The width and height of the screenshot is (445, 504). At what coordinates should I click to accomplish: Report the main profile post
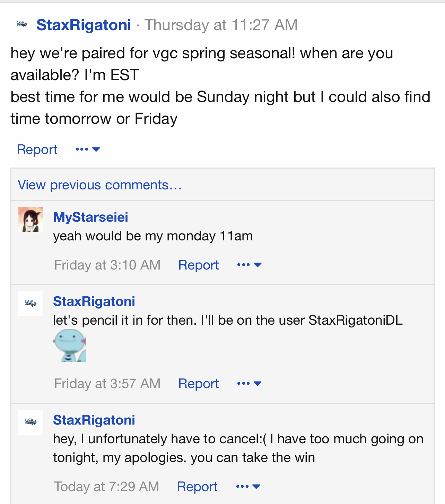tap(37, 150)
